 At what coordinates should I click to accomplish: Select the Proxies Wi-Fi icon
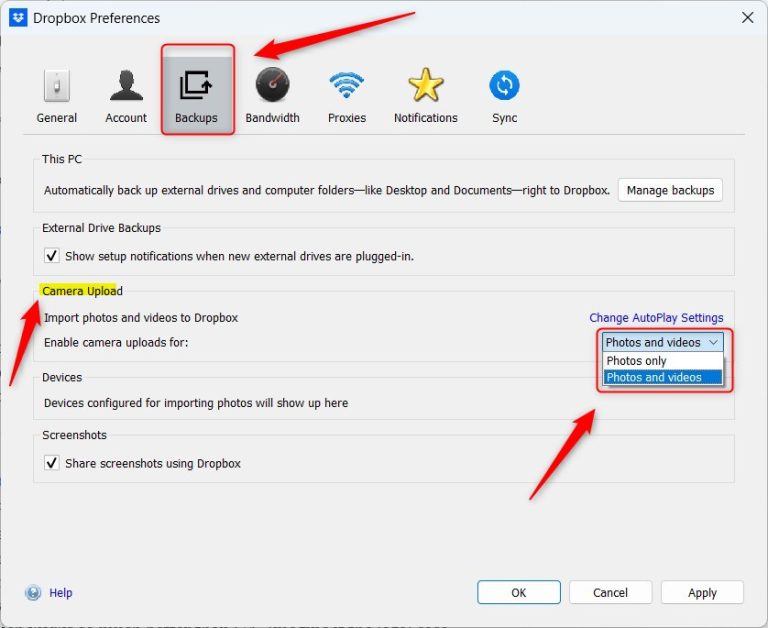pyautogui.click(x=345, y=87)
